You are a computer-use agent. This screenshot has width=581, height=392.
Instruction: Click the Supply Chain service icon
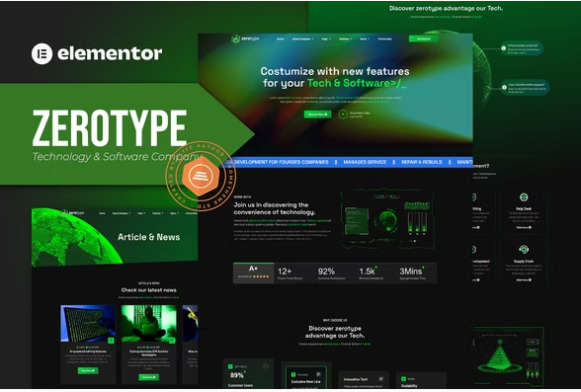524,250
